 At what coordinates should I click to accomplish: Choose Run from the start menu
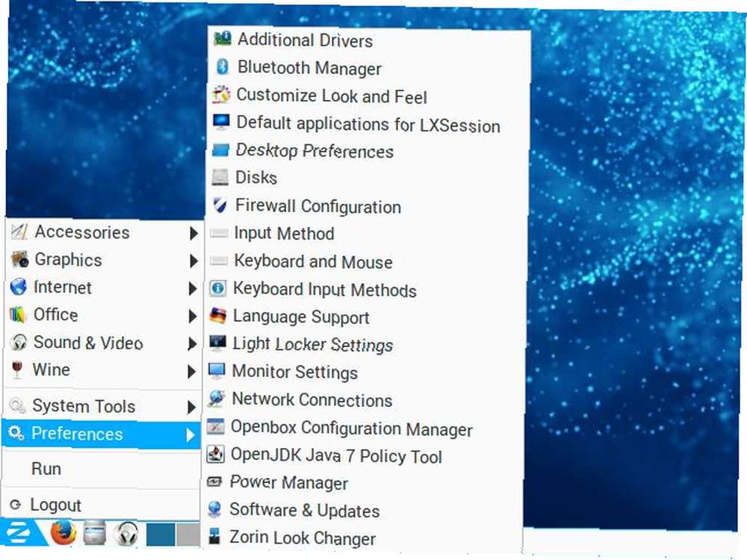pyautogui.click(x=102, y=469)
